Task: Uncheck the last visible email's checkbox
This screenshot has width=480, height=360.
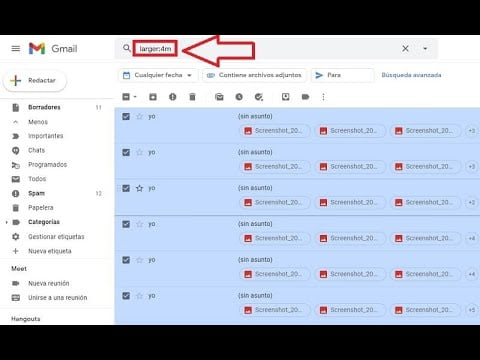Action: point(126,296)
